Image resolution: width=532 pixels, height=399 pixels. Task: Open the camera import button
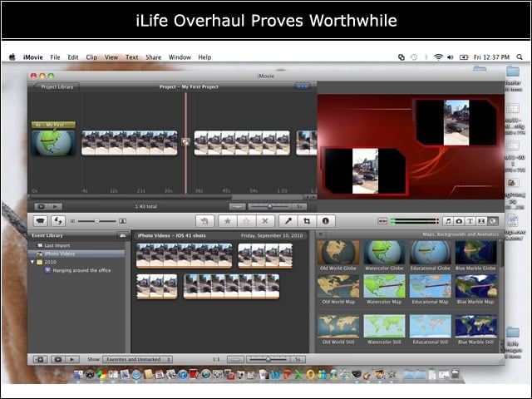tap(41, 221)
